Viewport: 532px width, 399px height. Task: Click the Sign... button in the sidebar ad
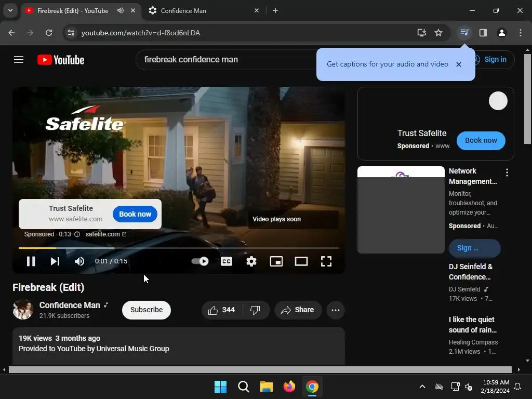[x=474, y=248]
